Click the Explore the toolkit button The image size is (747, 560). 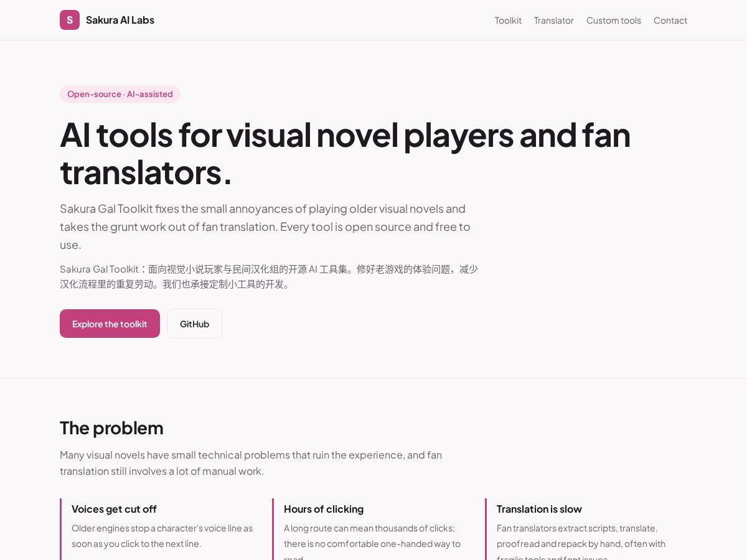(110, 324)
